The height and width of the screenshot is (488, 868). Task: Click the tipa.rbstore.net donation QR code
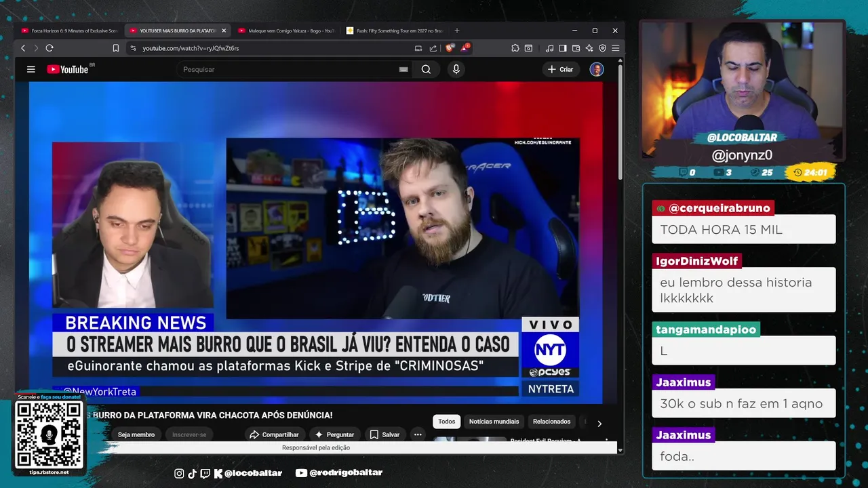point(49,434)
